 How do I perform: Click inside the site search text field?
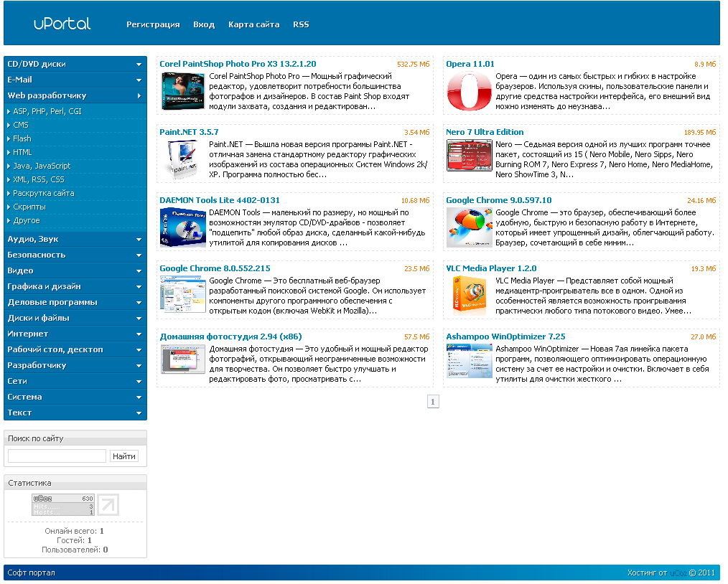coord(57,456)
